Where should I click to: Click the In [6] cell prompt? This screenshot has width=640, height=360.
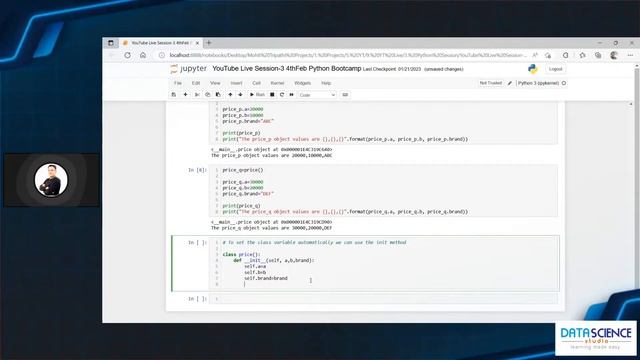197,170
